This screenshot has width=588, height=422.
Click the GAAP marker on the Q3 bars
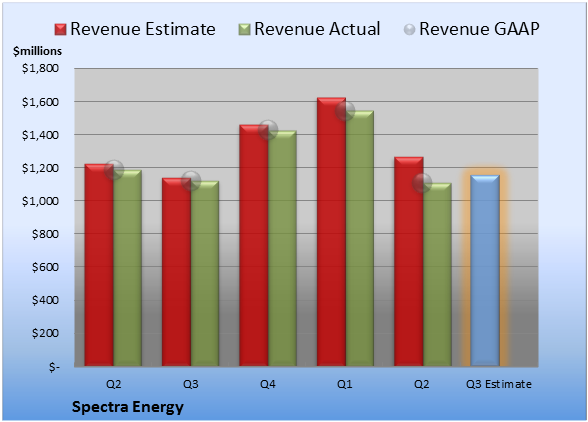tap(191, 181)
